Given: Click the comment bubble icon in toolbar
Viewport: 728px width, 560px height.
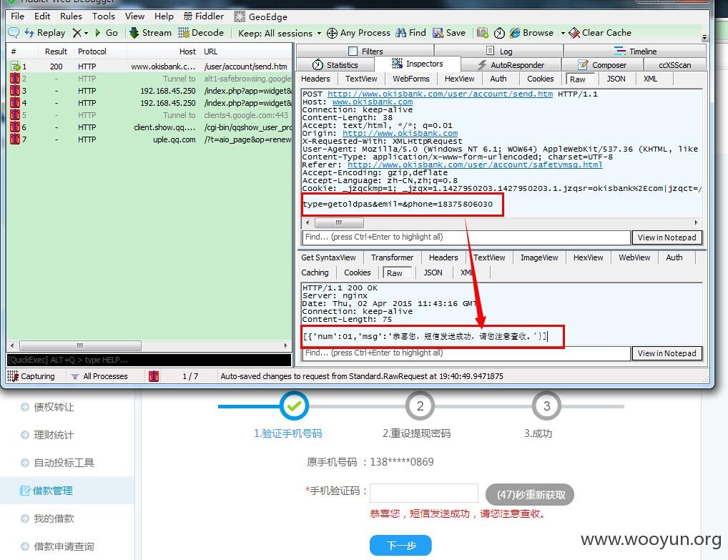Looking at the screenshot, I should coord(14,32).
